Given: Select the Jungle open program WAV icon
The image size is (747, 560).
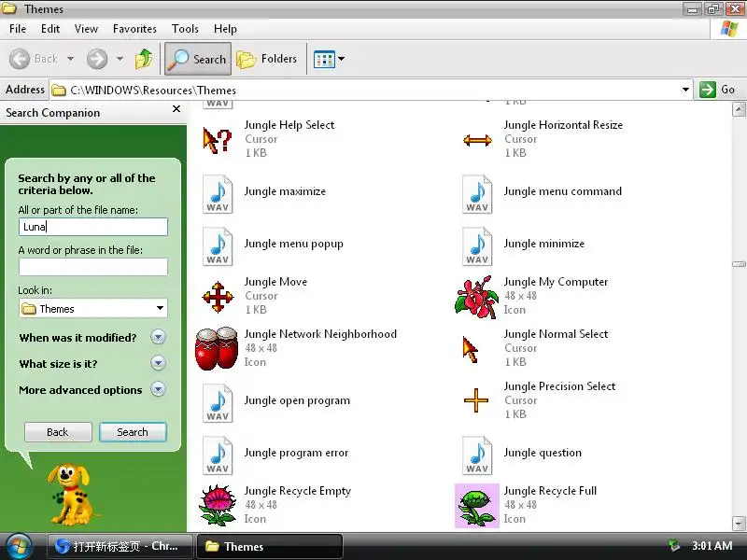Looking at the screenshot, I should point(218,403).
